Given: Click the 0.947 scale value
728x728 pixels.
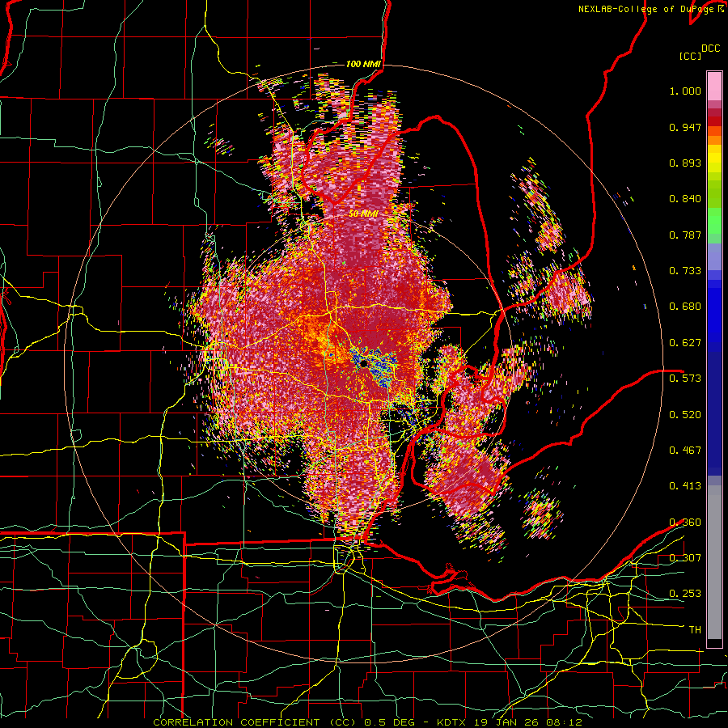Looking at the screenshot, I should pos(685,127).
